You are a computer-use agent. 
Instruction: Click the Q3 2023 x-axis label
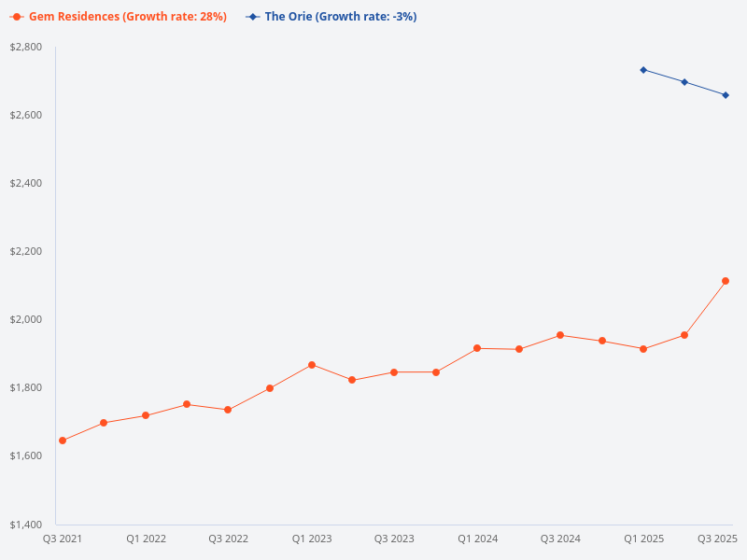394,539
